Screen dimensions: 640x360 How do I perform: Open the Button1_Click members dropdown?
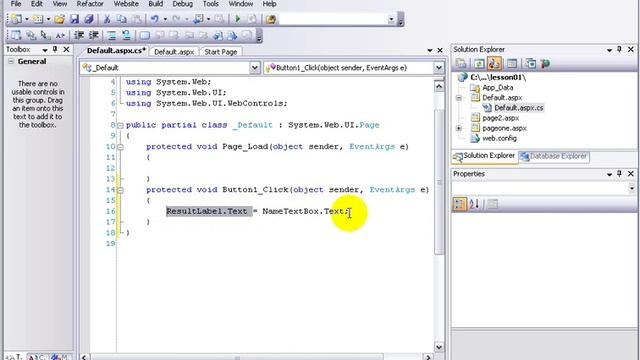click(439, 68)
